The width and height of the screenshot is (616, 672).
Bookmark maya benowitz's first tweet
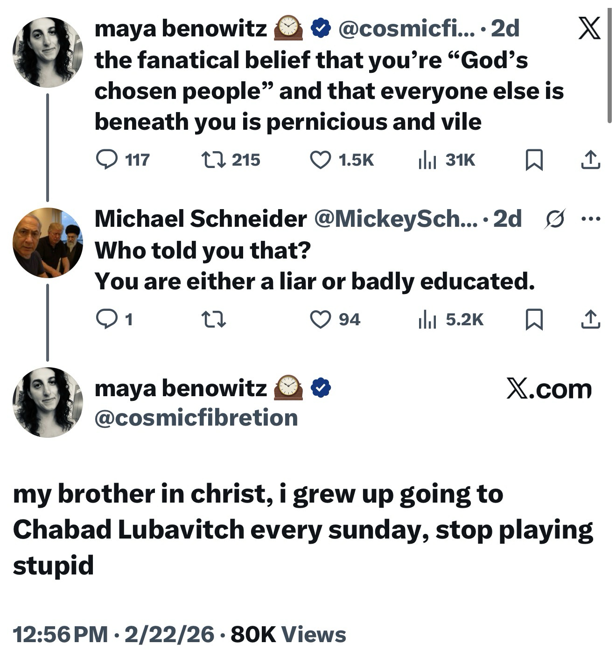(x=534, y=160)
